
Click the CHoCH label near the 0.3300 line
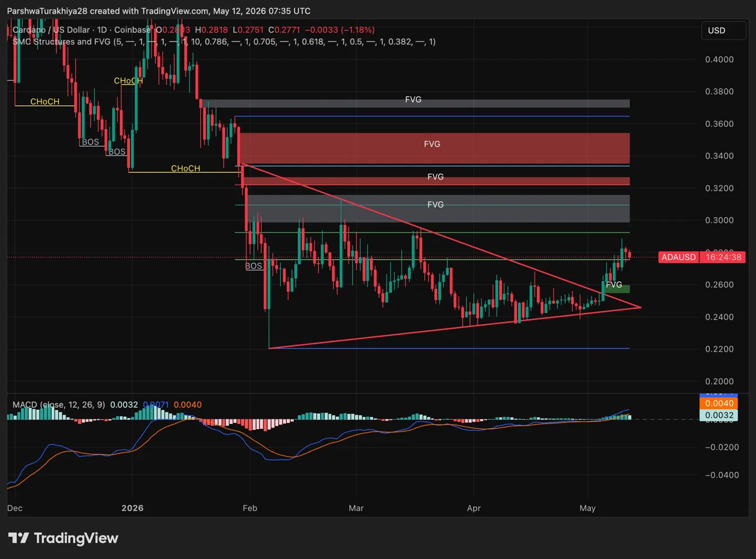(186, 169)
